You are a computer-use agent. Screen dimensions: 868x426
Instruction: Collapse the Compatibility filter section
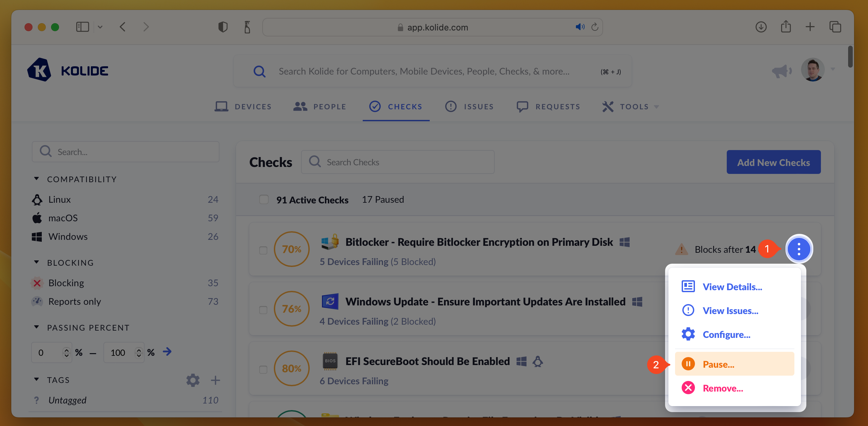coord(36,179)
